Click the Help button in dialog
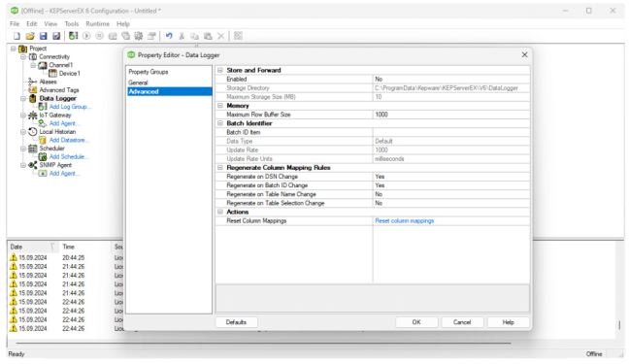The height and width of the screenshot is (364, 629). tap(509, 322)
